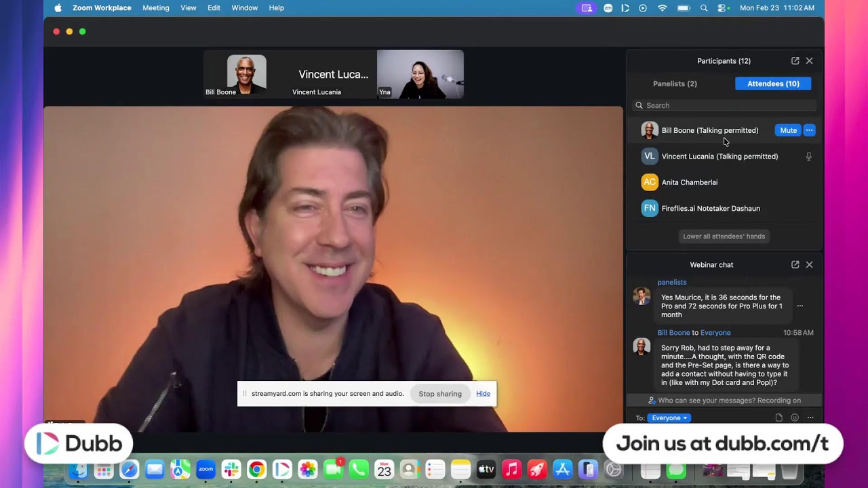
Task: Open the Zoom Workplace menu
Action: (102, 8)
